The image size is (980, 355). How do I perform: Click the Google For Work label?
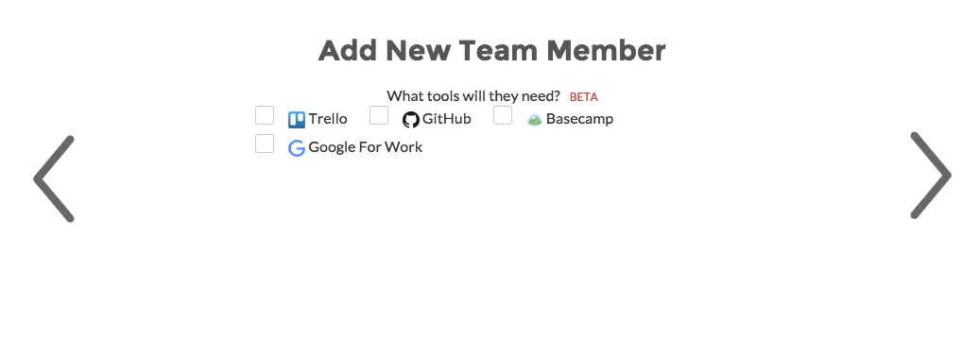[366, 147]
